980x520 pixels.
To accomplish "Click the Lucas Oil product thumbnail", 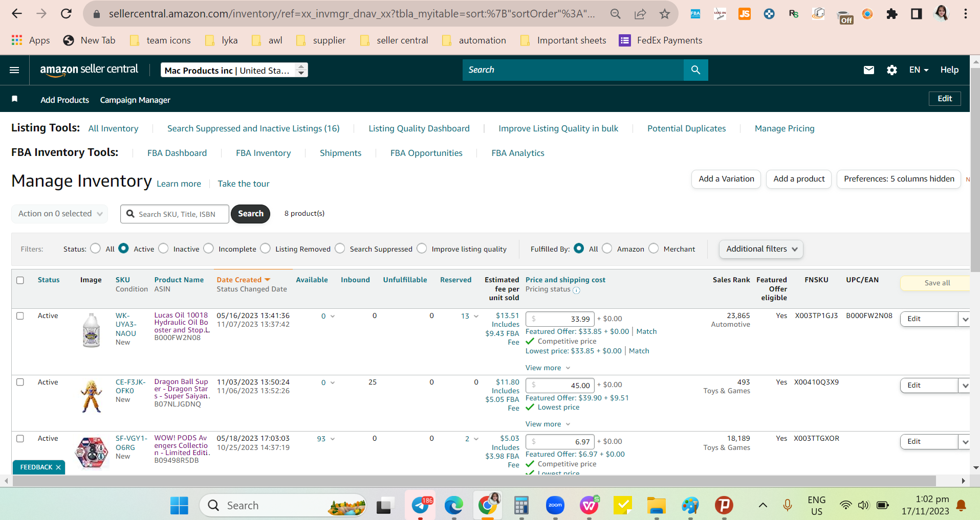I will 92,330.
